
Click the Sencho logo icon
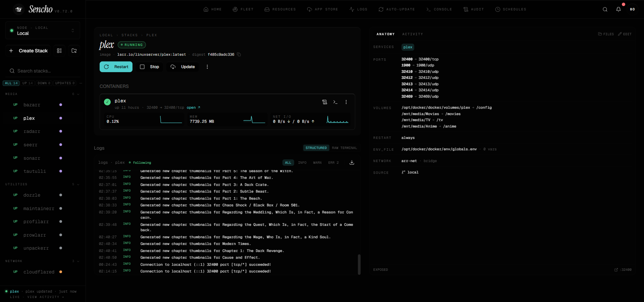point(19,9)
